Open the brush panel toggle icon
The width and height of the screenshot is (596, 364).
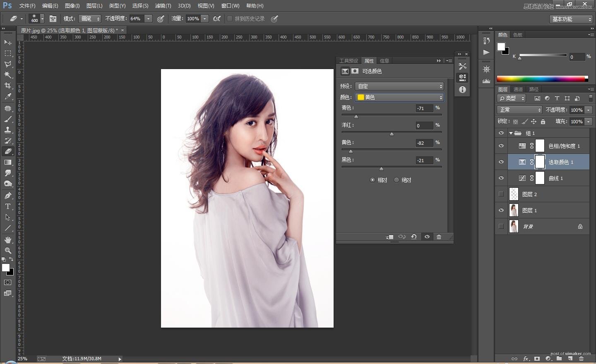[53, 19]
